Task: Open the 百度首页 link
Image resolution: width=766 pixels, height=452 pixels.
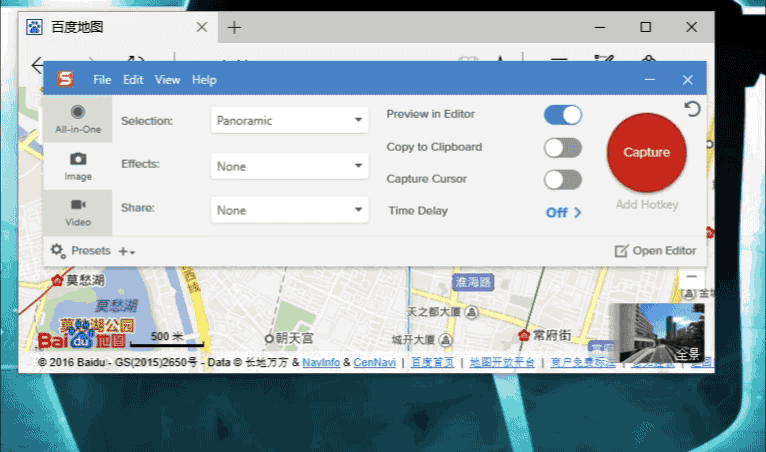Action: [x=432, y=362]
